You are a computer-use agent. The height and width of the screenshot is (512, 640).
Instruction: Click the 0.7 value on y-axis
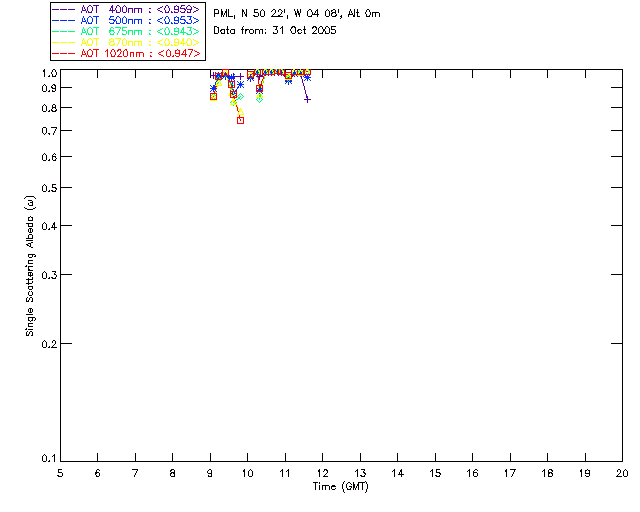49,131
